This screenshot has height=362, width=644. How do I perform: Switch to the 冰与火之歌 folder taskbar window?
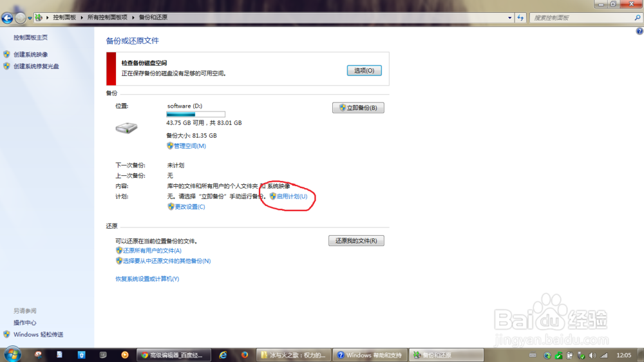(x=294, y=355)
